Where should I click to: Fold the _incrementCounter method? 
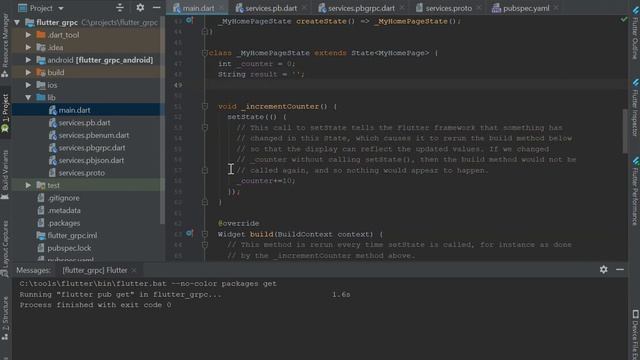point(205,106)
